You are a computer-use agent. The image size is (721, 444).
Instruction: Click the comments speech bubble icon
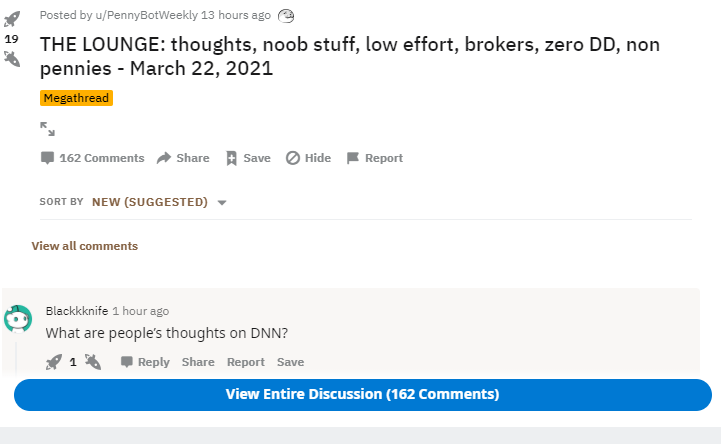click(47, 158)
